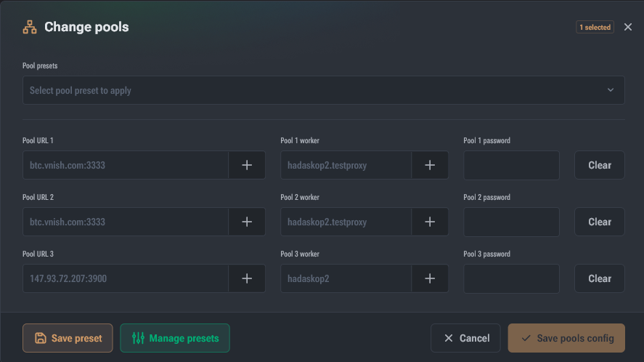Expand presets list using the chevron arrow
Screen dimensions: 644x362
(611, 90)
